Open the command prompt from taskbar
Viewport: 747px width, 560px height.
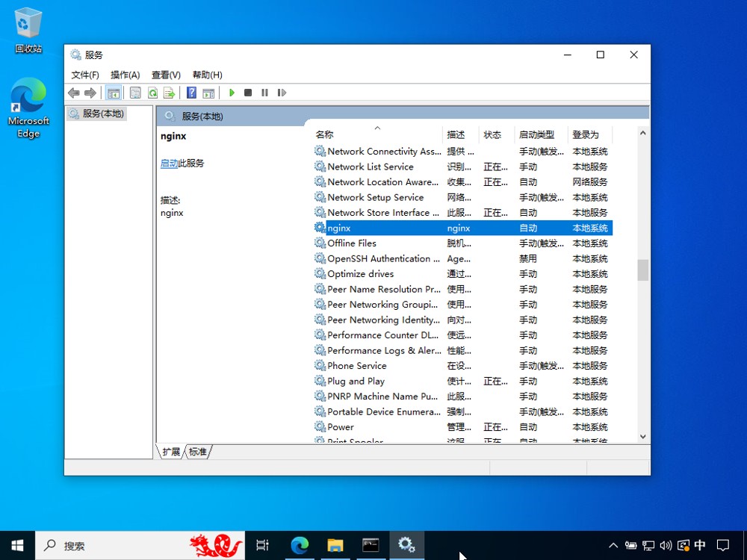pyautogui.click(x=371, y=545)
